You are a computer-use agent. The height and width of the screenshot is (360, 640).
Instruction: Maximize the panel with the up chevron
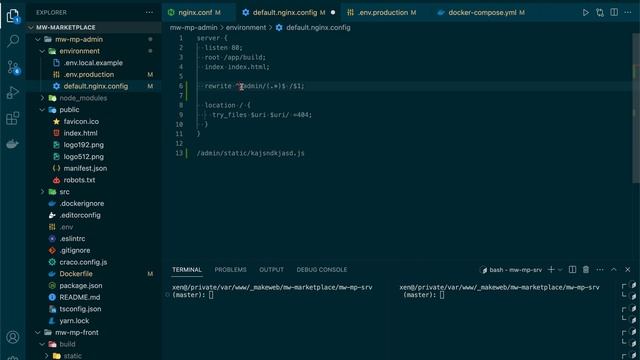tap(613, 269)
